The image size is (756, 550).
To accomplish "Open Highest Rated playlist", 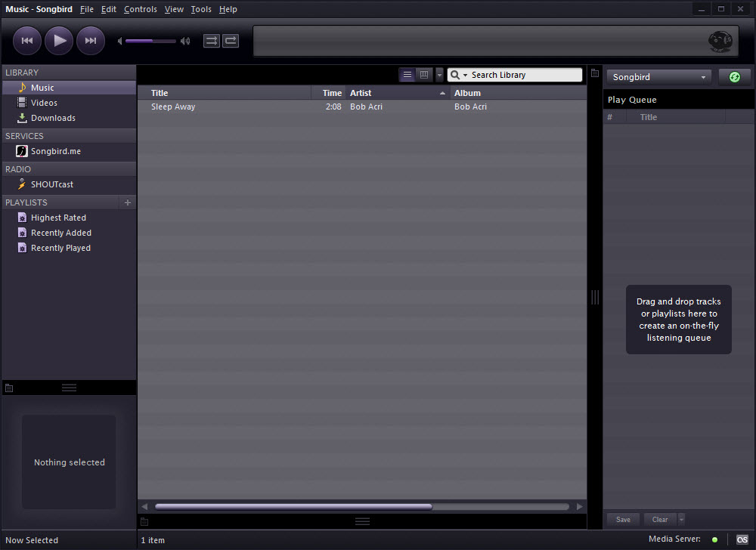I will [70, 218].
